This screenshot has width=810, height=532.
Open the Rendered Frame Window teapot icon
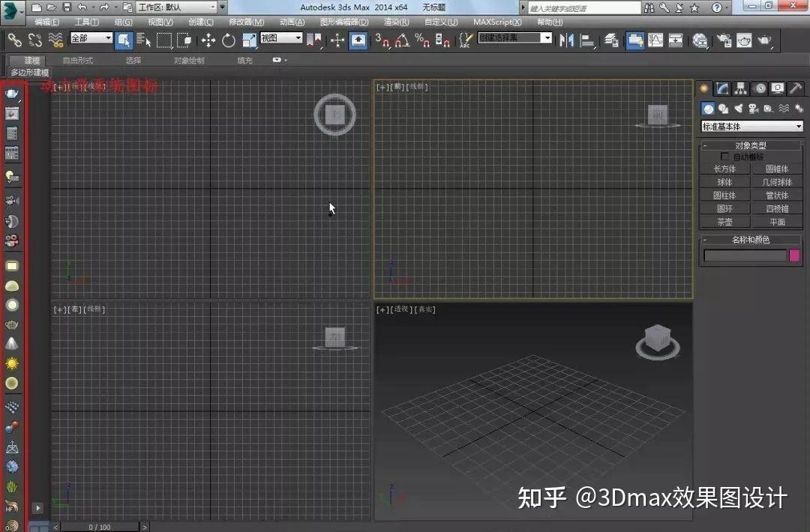tap(745, 40)
